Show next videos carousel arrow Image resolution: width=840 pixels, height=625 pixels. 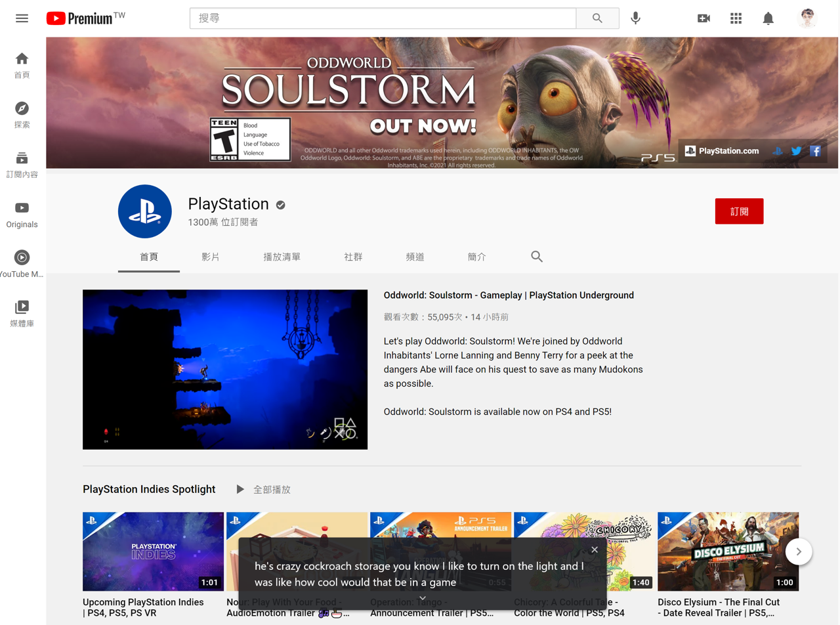[x=799, y=551]
